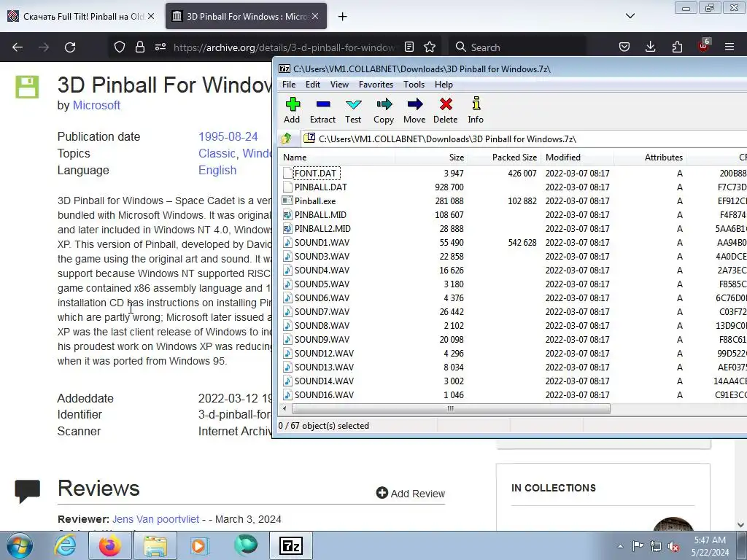Bookmark this page with the star icon

[430, 47]
